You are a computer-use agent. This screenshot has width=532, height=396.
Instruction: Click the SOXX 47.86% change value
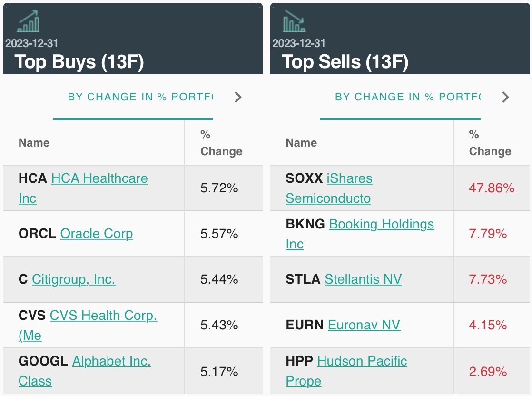click(x=492, y=188)
